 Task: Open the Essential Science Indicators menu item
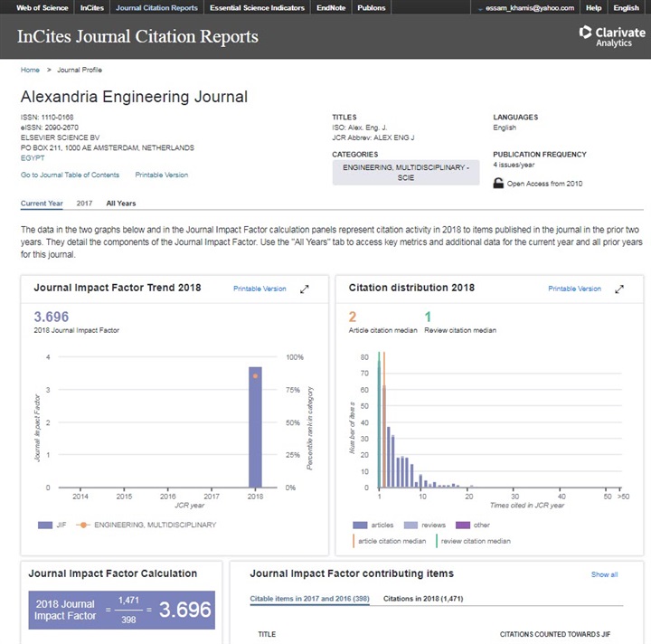(257, 8)
